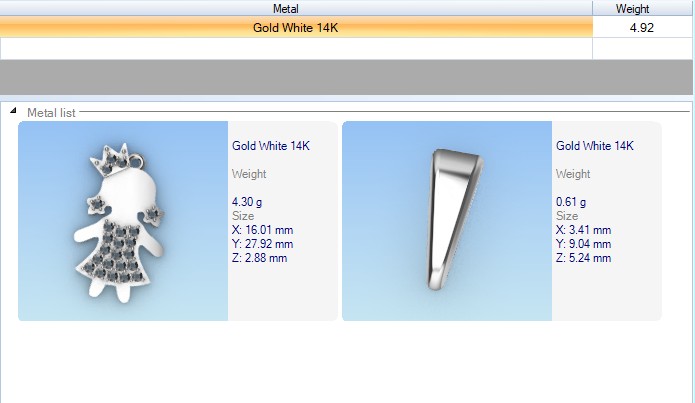Click the Z: 2.88 mm size value

click(x=259, y=257)
